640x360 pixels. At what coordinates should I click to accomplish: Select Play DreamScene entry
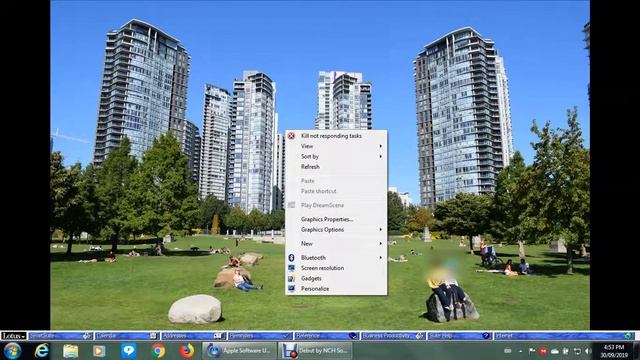click(x=336, y=205)
